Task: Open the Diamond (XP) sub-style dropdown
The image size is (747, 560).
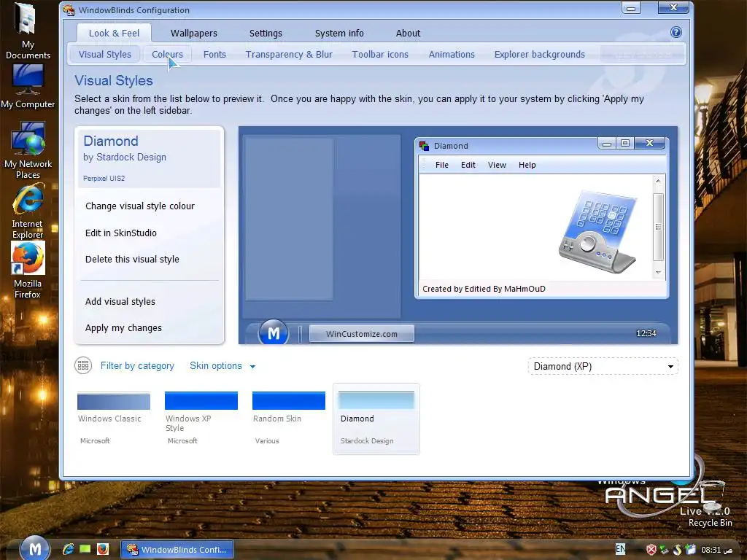Action: coord(603,366)
